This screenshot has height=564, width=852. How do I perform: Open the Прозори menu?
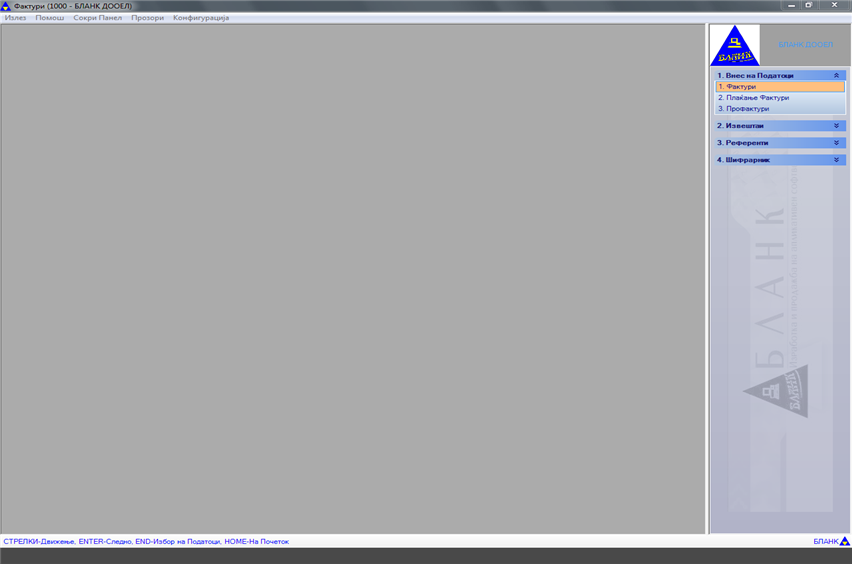pos(147,18)
